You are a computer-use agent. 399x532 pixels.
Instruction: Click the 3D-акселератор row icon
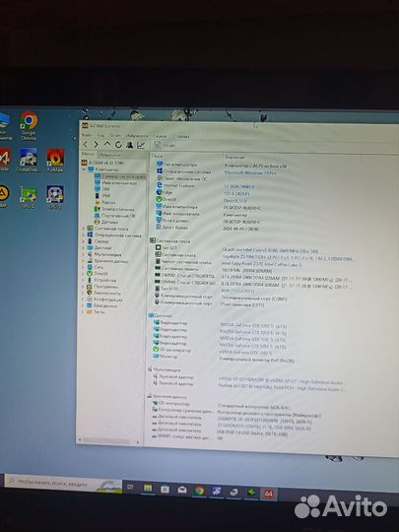tap(156, 349)
